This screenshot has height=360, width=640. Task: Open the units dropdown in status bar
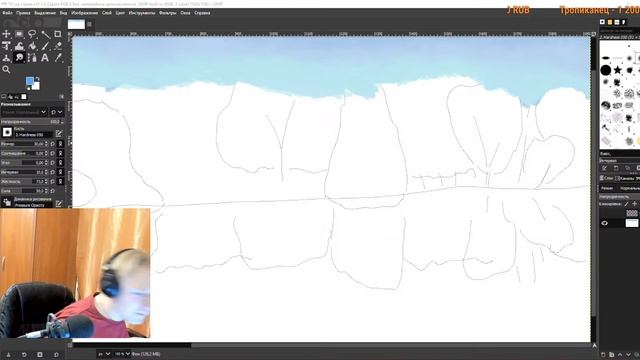click(x=104, y=354)
